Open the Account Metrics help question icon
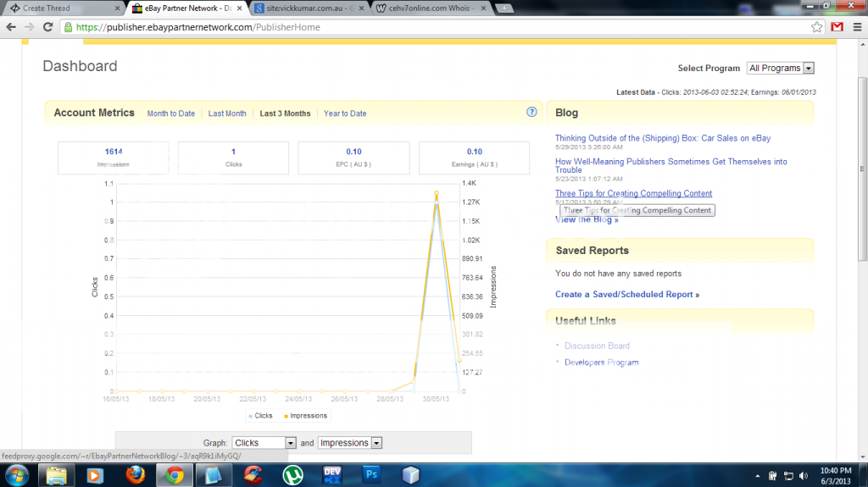868x487 pixels. (531, 112)
